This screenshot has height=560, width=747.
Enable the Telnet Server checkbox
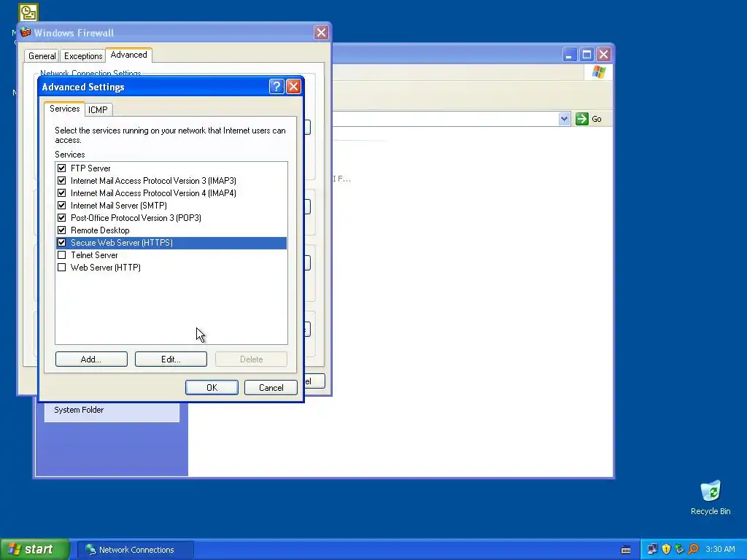tap(61, 254)
